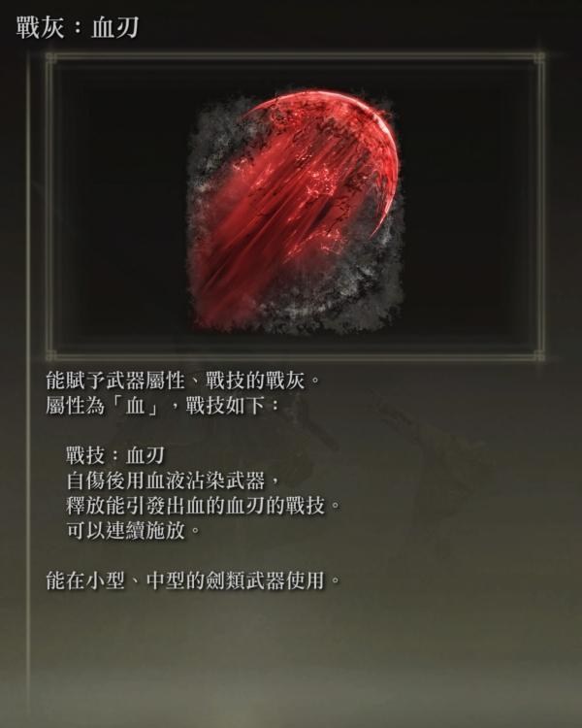Image resolution: width=582 pixels, height=728 pixels.
Task: Click the top-left corner ornament of the frame
Action: [x=51, y=58]
